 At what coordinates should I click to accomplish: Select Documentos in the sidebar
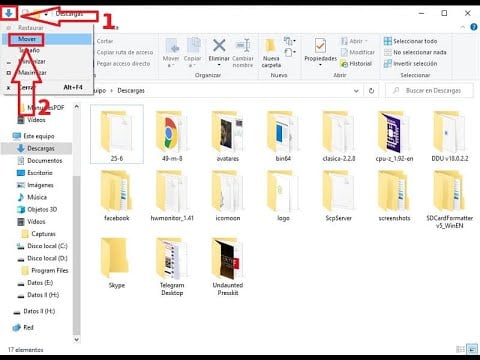coord(40,161)
